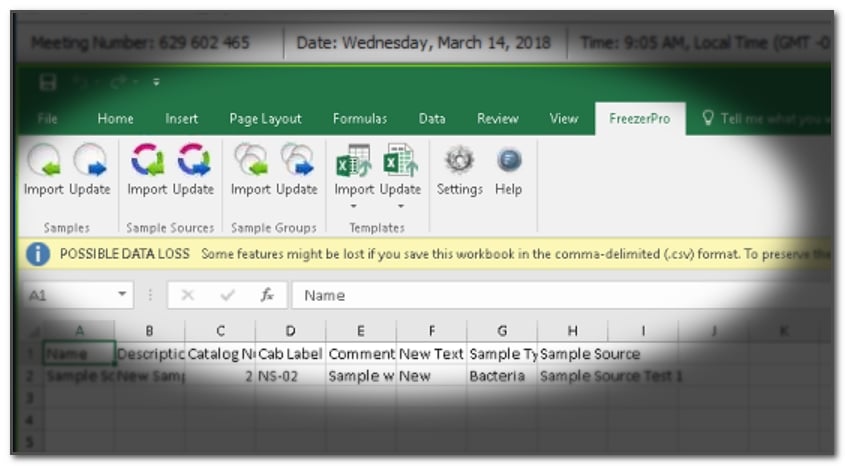Select cell C2 containing 2
Image resolution: width=845 pixels, height=466 pixels.
pos(220,376)
